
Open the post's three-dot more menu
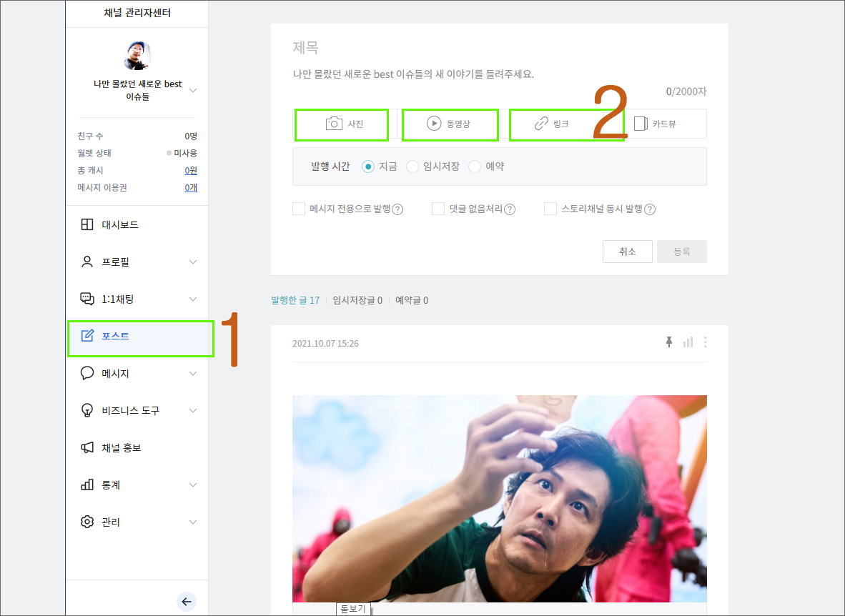coord(705,342)
